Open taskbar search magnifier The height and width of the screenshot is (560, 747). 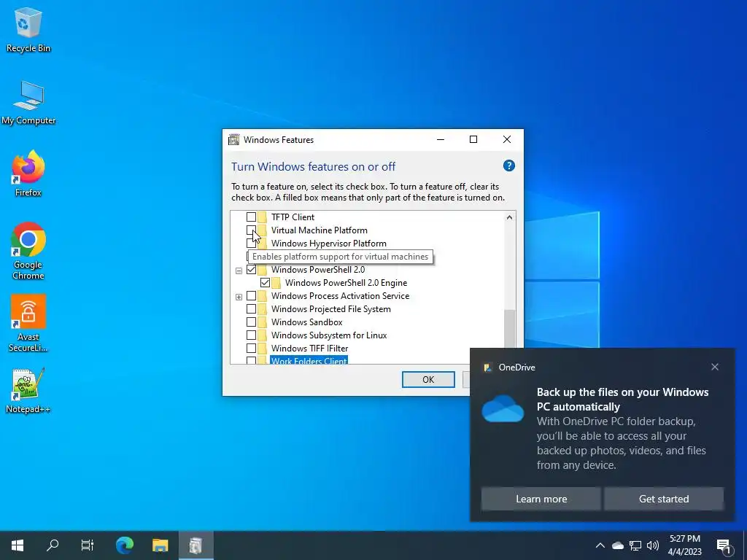pyautogui.click(x=53, y=545)
